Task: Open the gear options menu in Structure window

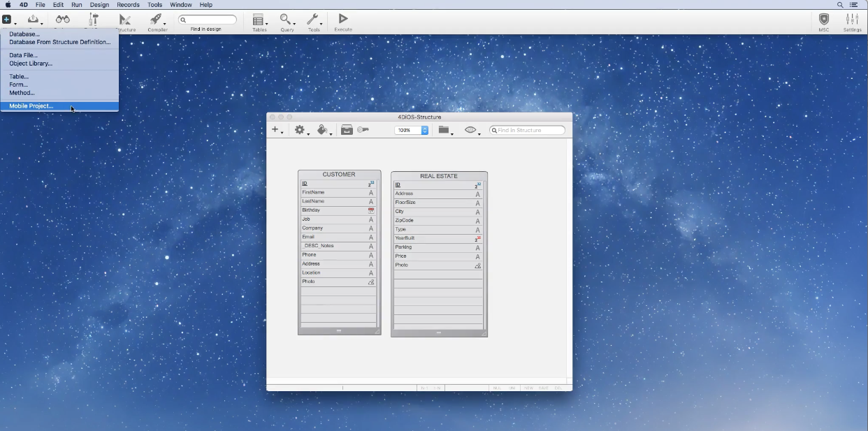Action: click(x=301, y=130)
